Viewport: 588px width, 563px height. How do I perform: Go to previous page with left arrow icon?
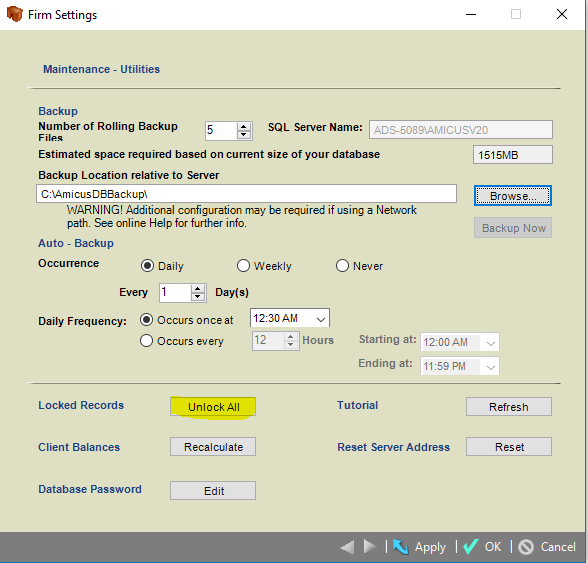coord(347,547)
